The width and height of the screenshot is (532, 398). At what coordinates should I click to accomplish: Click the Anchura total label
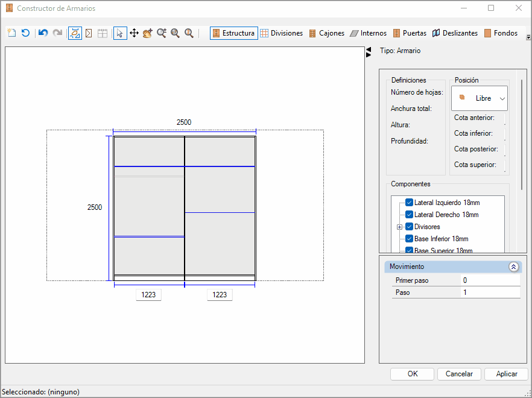tap(411, 109)
